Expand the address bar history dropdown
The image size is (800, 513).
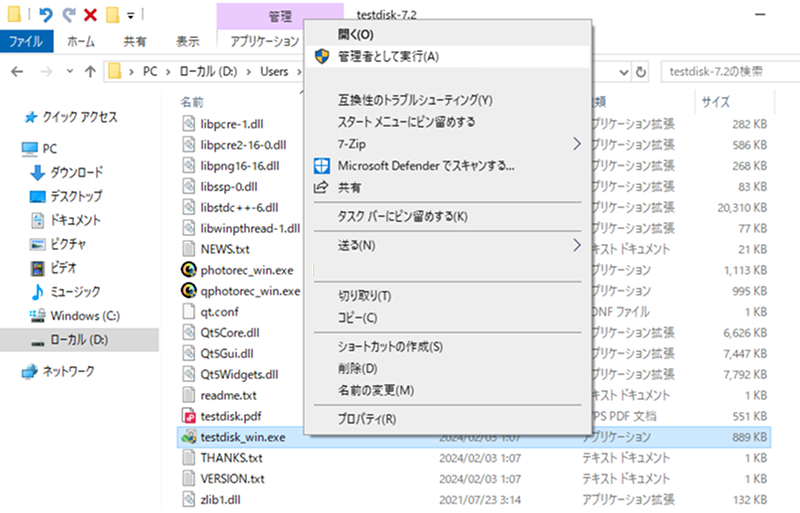pyautogui.click(x=623, y=72)
